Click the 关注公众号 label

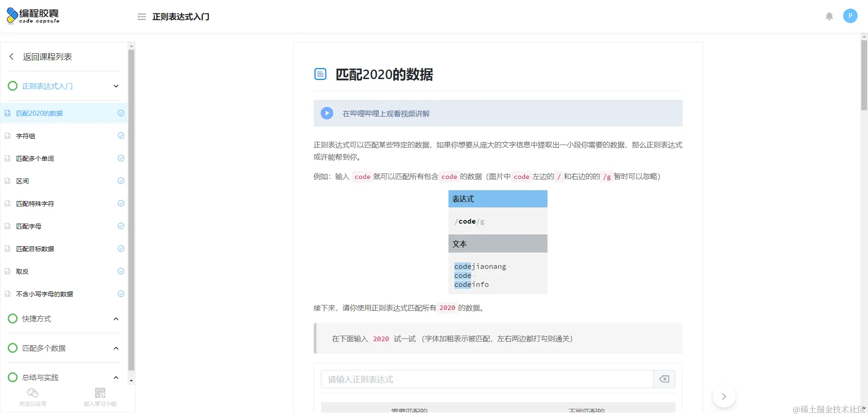point(33,403)
